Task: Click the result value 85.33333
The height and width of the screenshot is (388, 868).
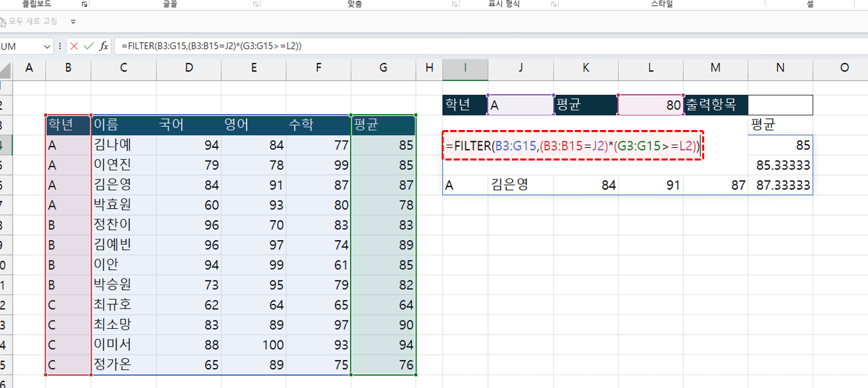Action: tap(780, 164)
